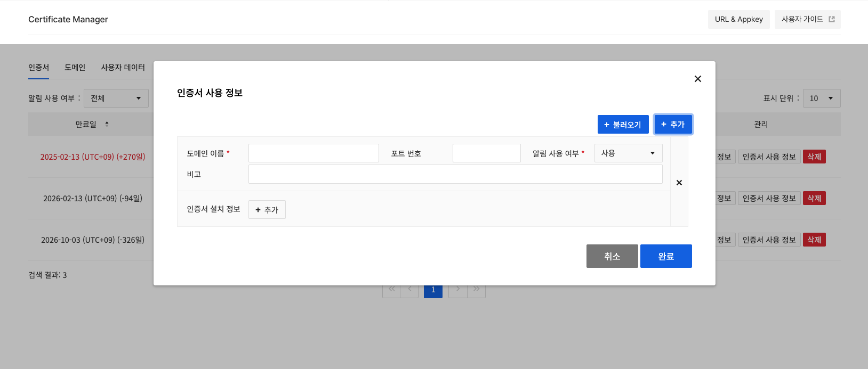Click the blue 불러오기 button

[x=623, y=125]
